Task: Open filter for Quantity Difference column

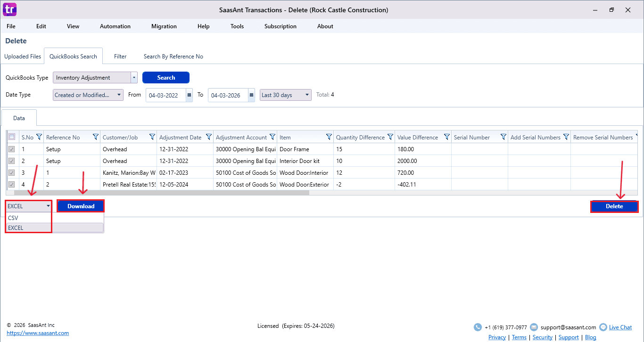Action: (390, 137)
